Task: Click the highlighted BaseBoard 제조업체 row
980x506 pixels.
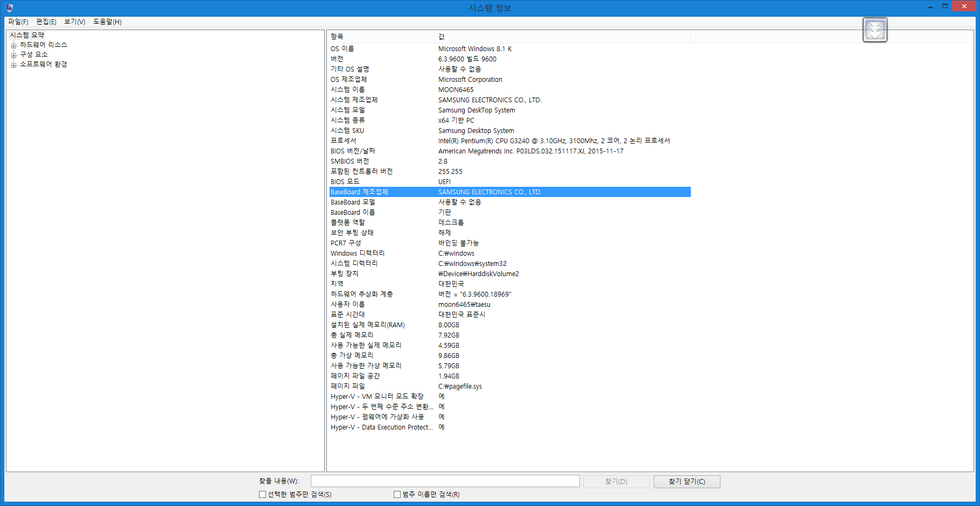Action: pos(510,192)
